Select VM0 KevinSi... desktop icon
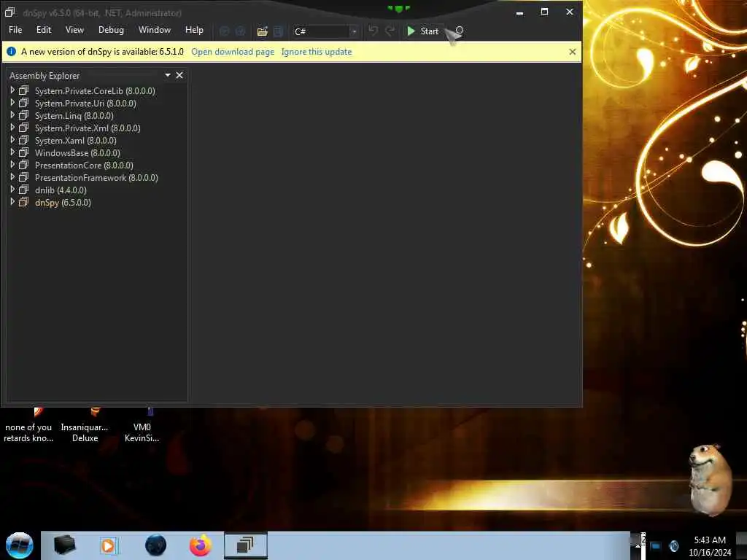The width and height of the screenshot is (747, 560). [x=142, y=426]
